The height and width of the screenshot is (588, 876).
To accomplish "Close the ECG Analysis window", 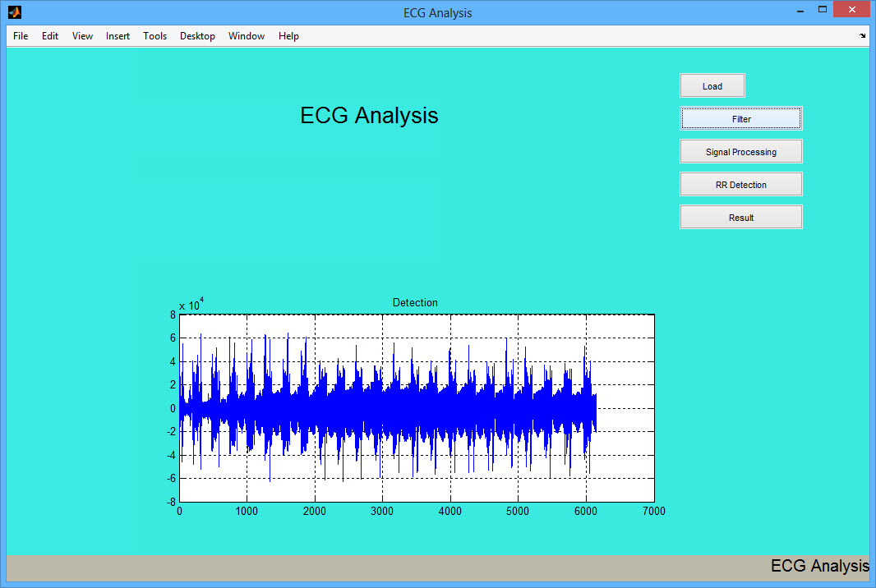I will (x=852, y=10).
